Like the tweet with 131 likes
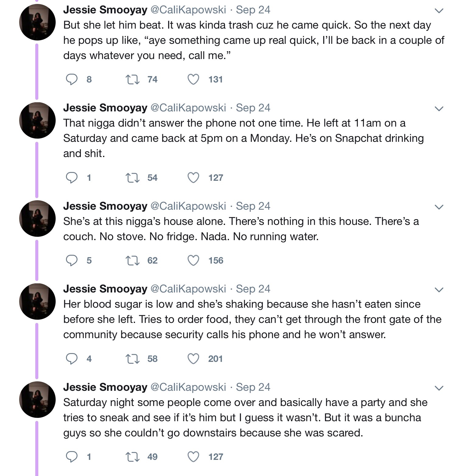 pos(193,79)
